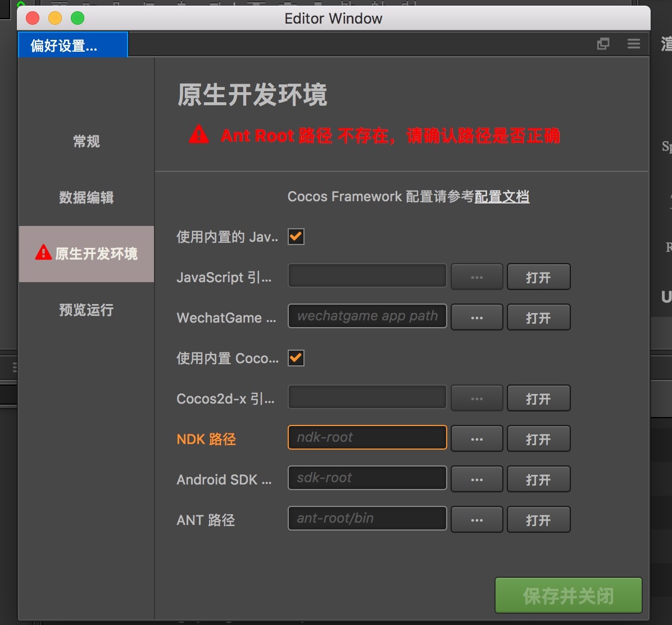
Task: Focus the sdk-root input field
Action: 367,478
